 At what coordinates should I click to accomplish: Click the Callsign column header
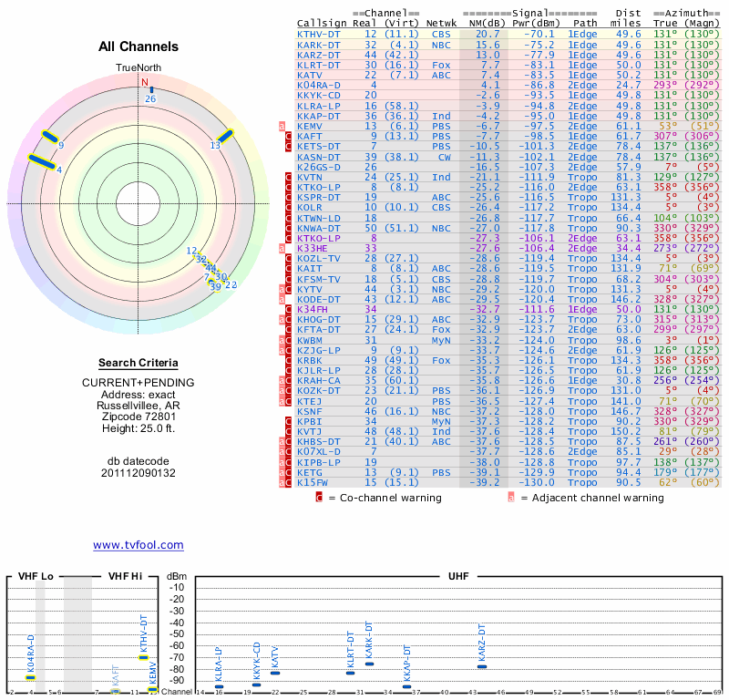click(322, 23)
